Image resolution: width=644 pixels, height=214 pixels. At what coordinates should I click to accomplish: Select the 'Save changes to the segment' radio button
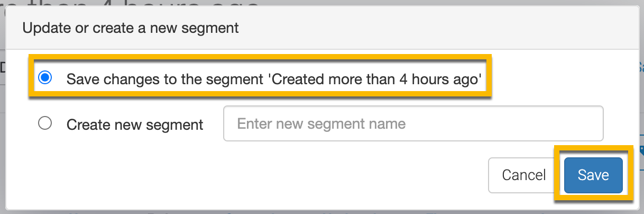pos(45,78)
